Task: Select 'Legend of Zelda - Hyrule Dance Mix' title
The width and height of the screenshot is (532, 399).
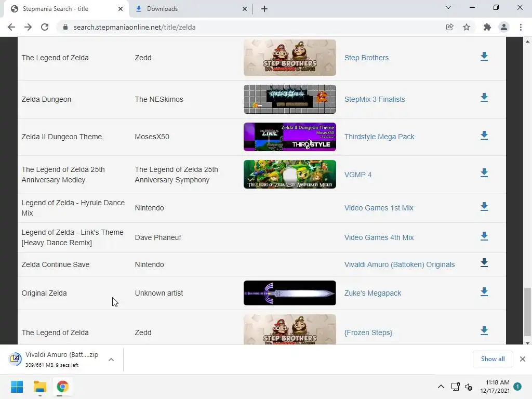Action: pos(73,208)
